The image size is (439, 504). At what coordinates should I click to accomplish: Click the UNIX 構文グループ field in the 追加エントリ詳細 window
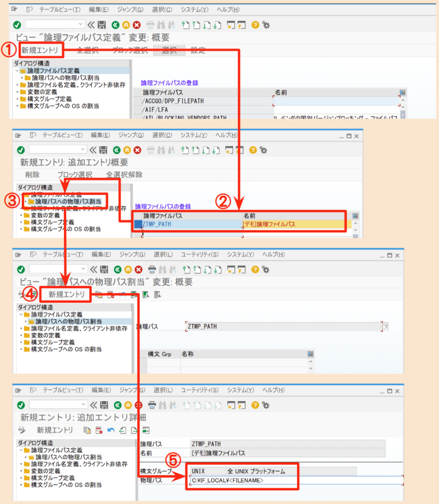point(208,471)
